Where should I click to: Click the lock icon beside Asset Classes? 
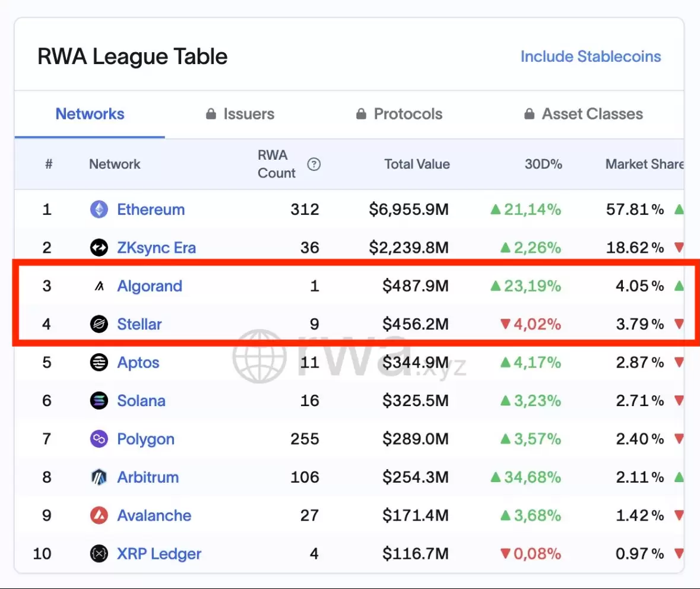[529, 114]
